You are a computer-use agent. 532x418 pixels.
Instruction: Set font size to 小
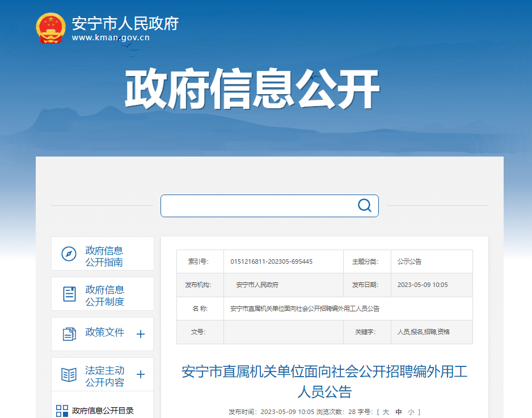(x=411, y=412)
